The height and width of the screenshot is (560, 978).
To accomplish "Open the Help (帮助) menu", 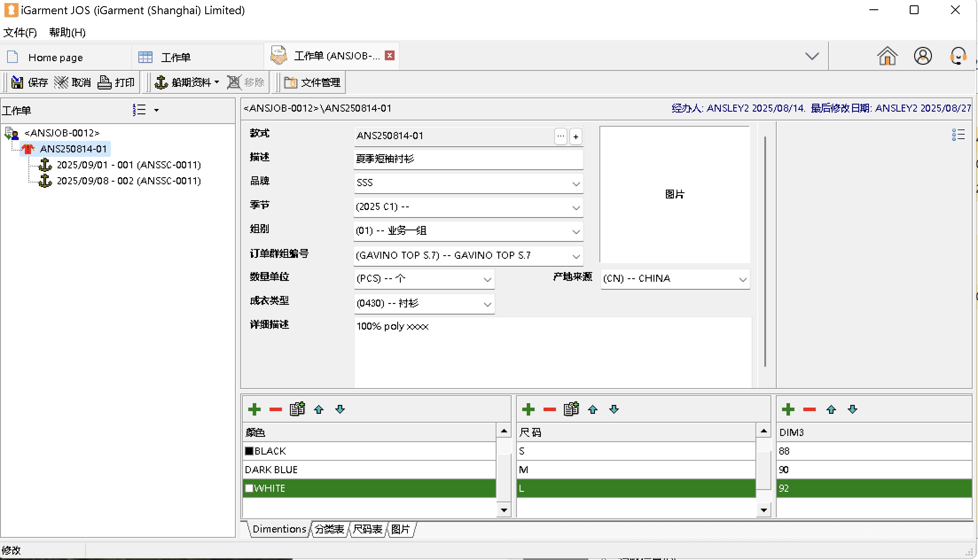I will coord(67,32).
